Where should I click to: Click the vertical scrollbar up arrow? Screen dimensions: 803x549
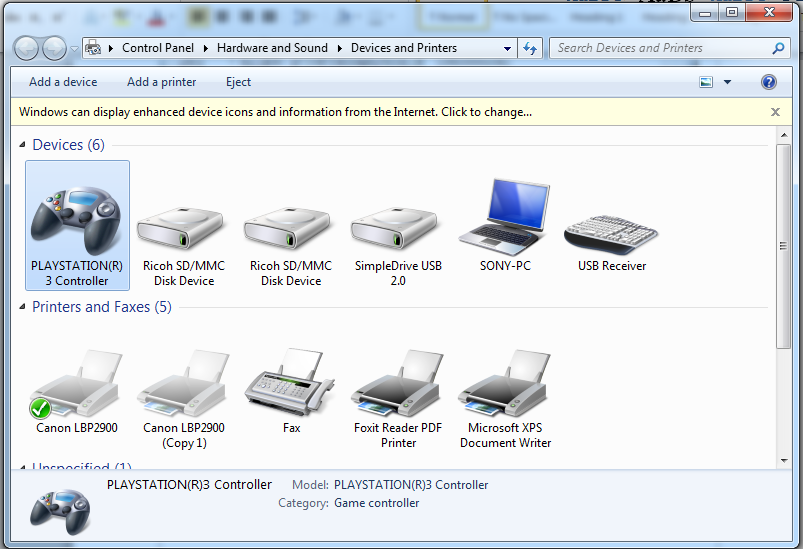pos(784,135)
